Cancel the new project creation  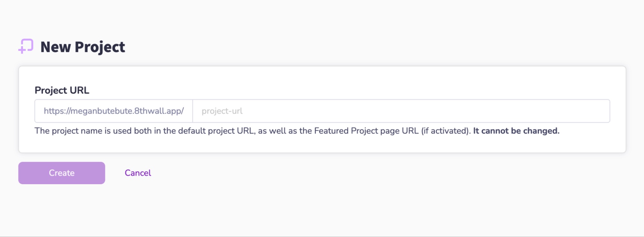click(x=138, y=173)
